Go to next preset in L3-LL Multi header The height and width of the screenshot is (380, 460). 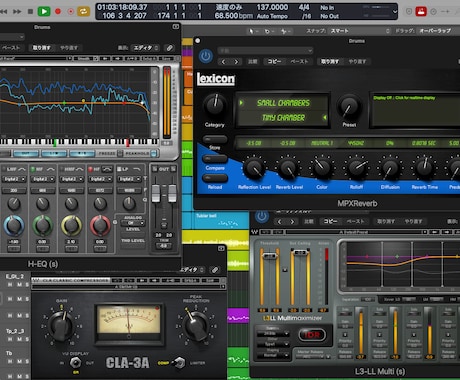(292, 222)
